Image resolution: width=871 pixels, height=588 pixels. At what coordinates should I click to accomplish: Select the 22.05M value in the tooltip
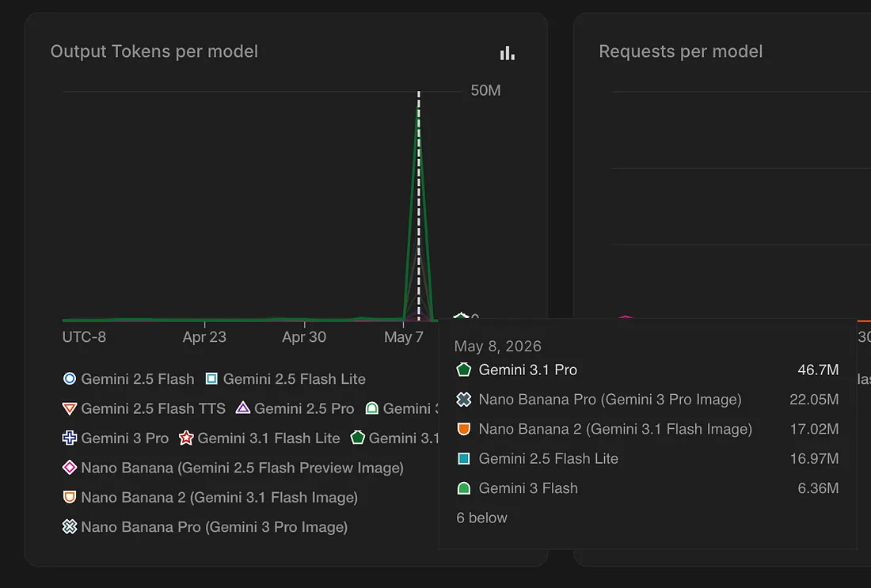814,399
